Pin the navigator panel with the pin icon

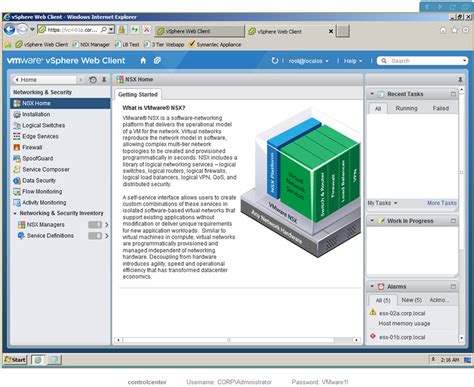104,80
